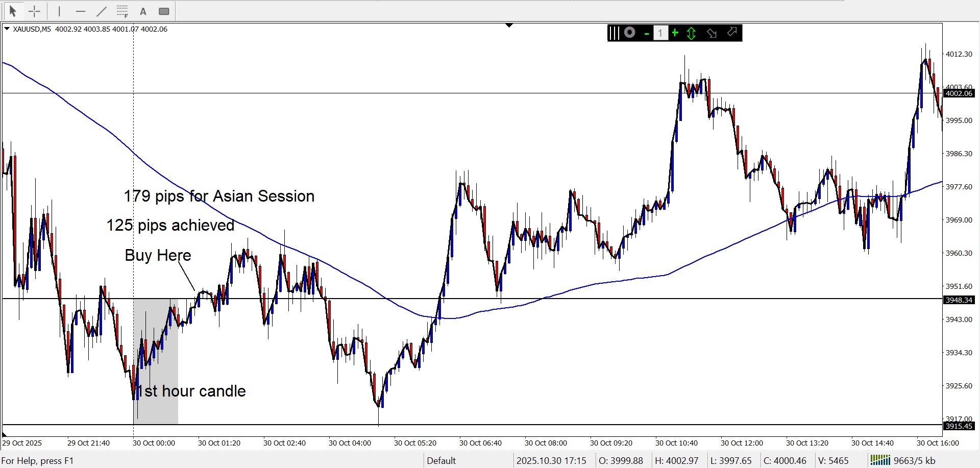This screenshot has height=468, width=980.
Task: Click the 3960.30 price scale value
Action: tap(959, 253)
